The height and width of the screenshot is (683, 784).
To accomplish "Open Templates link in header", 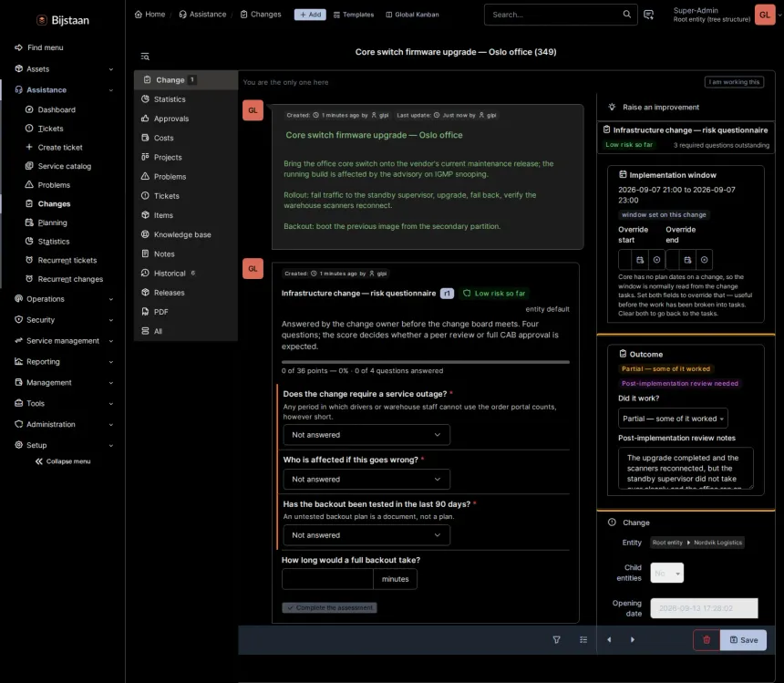I will [354, 15].
